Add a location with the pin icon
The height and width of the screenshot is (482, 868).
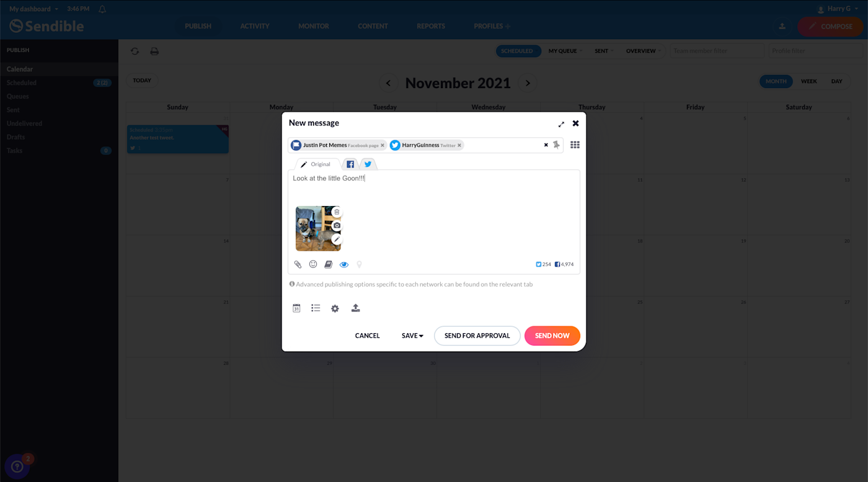[x=359, y=264]
